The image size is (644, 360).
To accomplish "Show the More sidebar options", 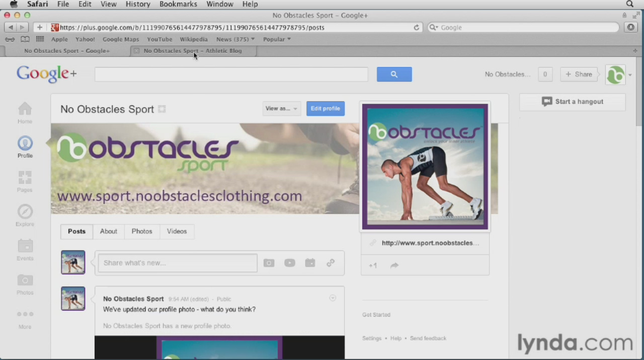I will [25, 319].
